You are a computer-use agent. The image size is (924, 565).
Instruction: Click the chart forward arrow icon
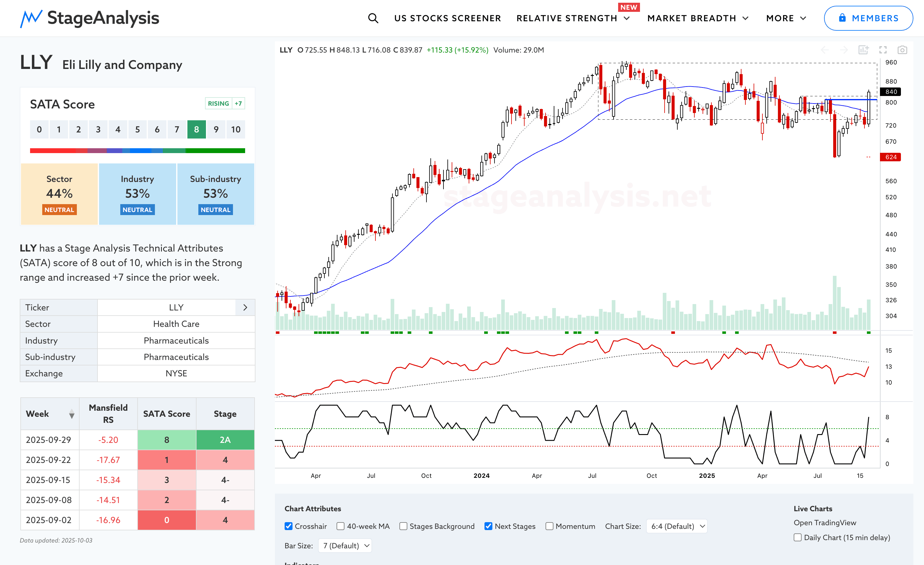click(x=844, y=50)
